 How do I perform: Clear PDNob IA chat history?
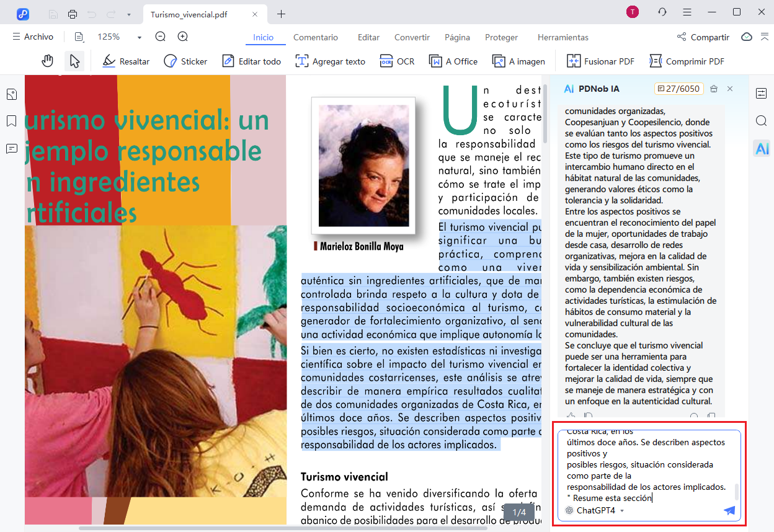tap(714, 89)
